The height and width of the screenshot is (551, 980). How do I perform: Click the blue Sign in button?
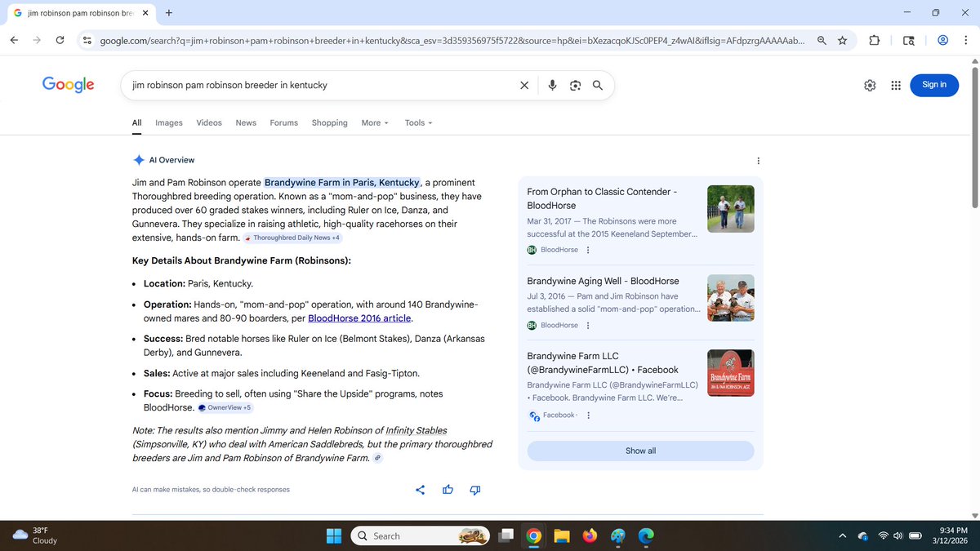click(x=934, y=85)
